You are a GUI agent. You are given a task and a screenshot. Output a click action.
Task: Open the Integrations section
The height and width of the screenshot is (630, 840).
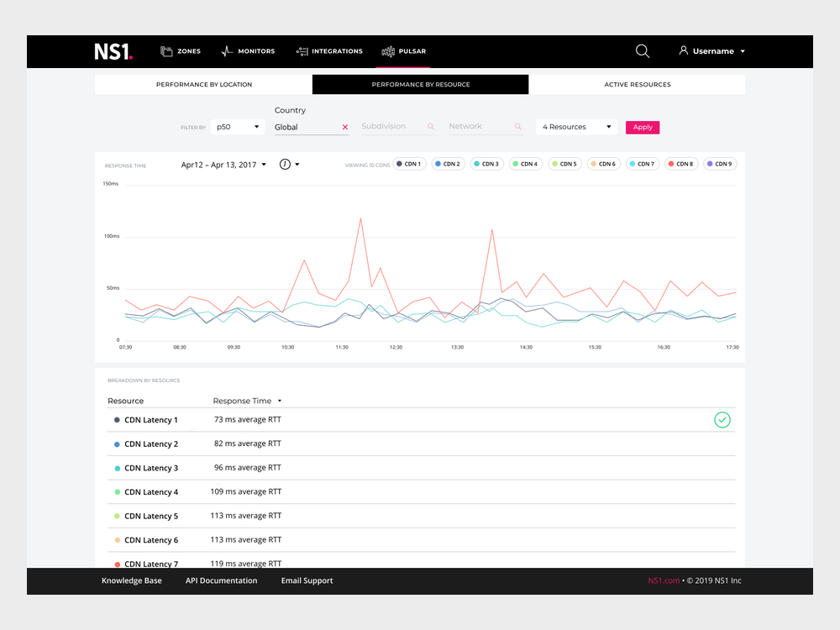coord(329,51)
